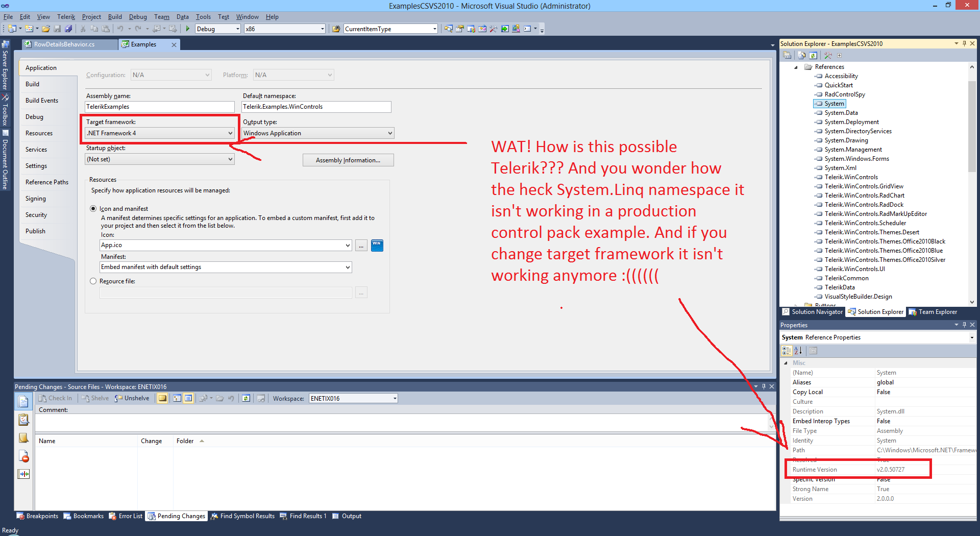The image size is (980, 536).
Task: Open the CurrentItemType find combo box
Action: click(x=391, y=29)
